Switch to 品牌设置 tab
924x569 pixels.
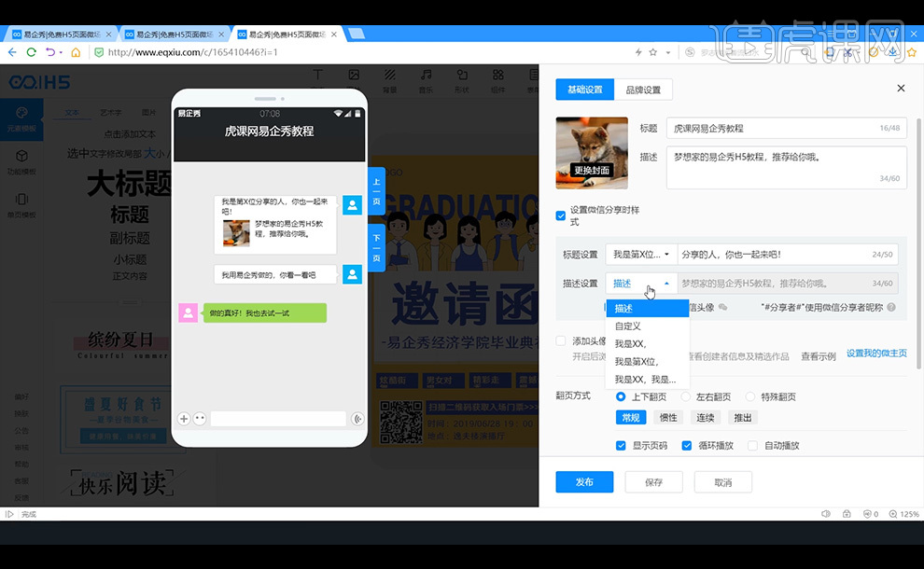(x=643, y=90)
